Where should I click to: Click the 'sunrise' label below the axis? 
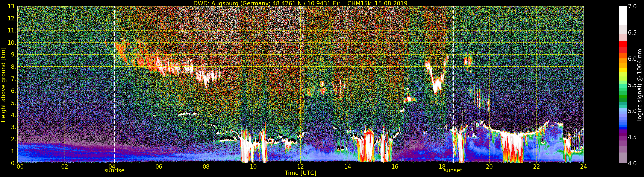114,171
